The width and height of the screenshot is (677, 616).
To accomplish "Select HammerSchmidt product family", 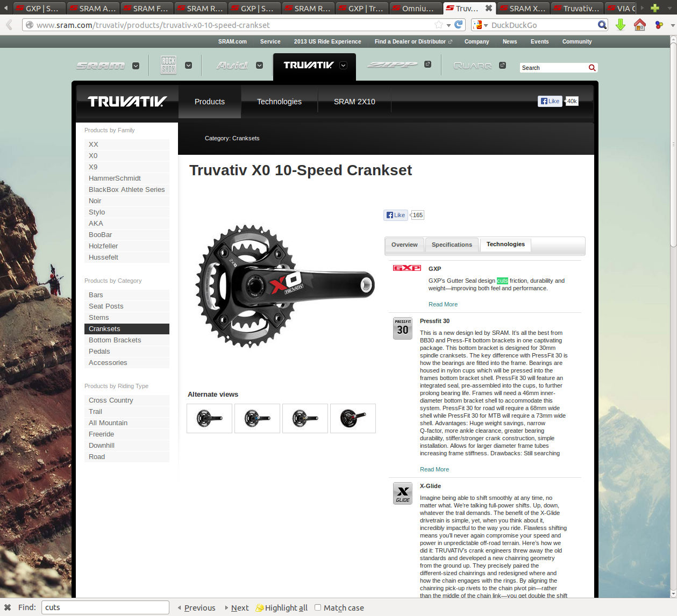I will (x=127, y=178).
